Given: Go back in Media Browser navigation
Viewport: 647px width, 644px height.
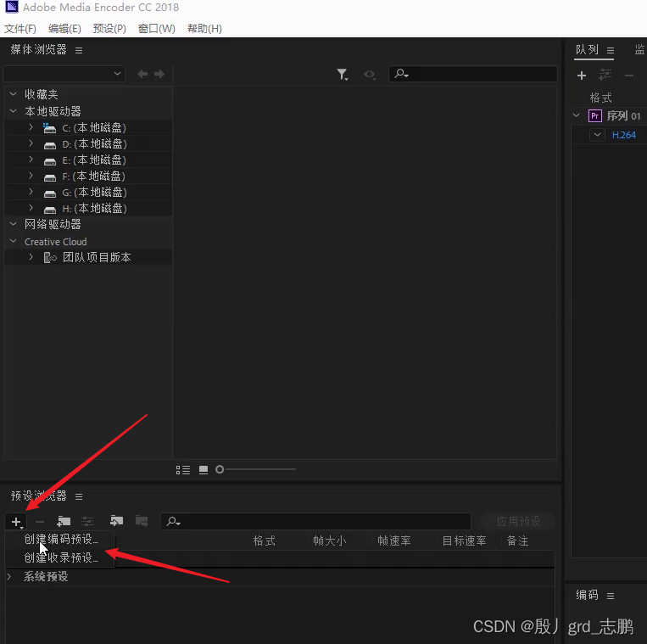Looking at the screenshot, I should point(142,74).
